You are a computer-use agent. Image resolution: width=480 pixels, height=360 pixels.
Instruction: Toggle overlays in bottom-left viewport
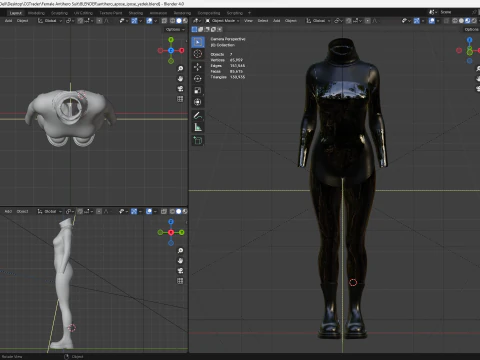pyautogui.click(x=149, y=211)
